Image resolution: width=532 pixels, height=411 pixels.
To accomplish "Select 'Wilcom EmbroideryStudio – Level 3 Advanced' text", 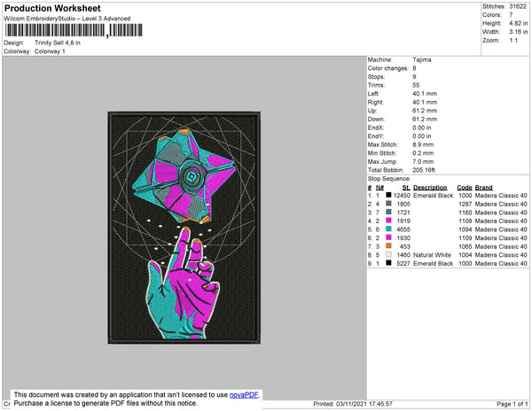I will (x=67, y=19).
